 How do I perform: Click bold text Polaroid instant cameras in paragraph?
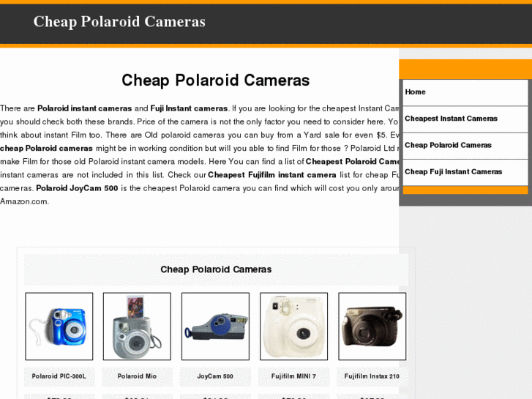point(84,108)
